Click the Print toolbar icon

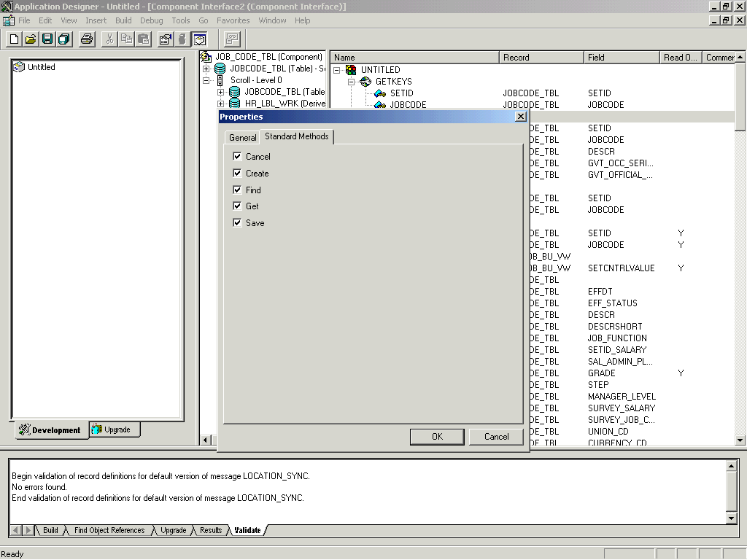(x=87, y=39)
